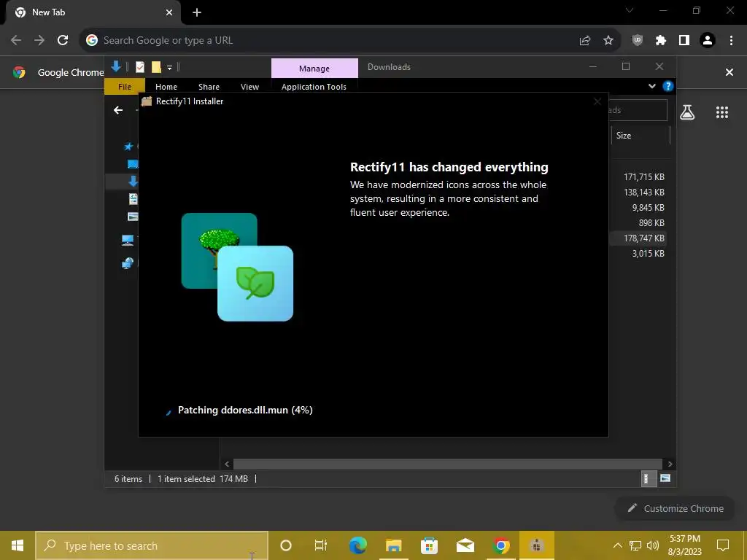Select file sized 3,015 KB
747x560 pixels.
pos(648,253)
